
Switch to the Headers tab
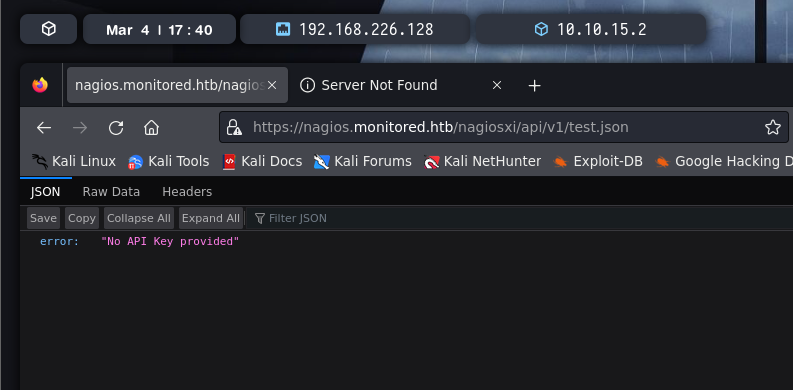point(187,192)
